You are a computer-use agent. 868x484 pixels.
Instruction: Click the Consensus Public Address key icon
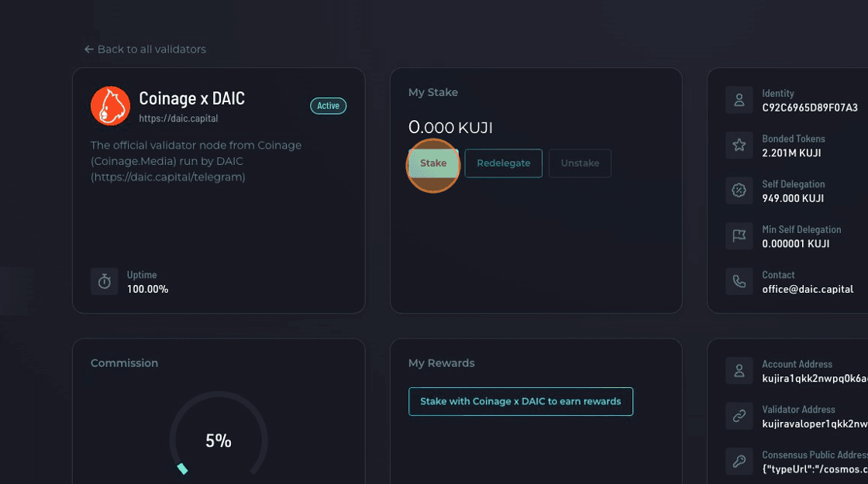pyautogui.click(x=739, y=462)
